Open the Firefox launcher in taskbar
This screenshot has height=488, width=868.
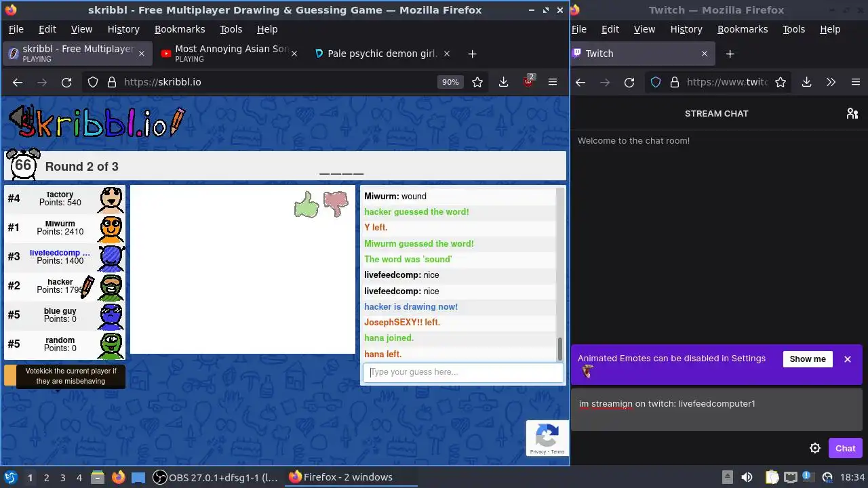118,477
